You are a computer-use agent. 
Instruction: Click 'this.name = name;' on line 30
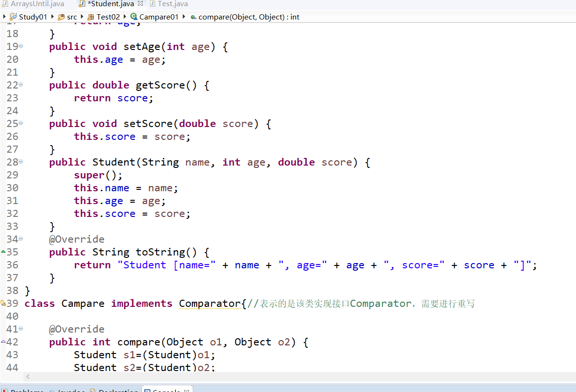126,188
